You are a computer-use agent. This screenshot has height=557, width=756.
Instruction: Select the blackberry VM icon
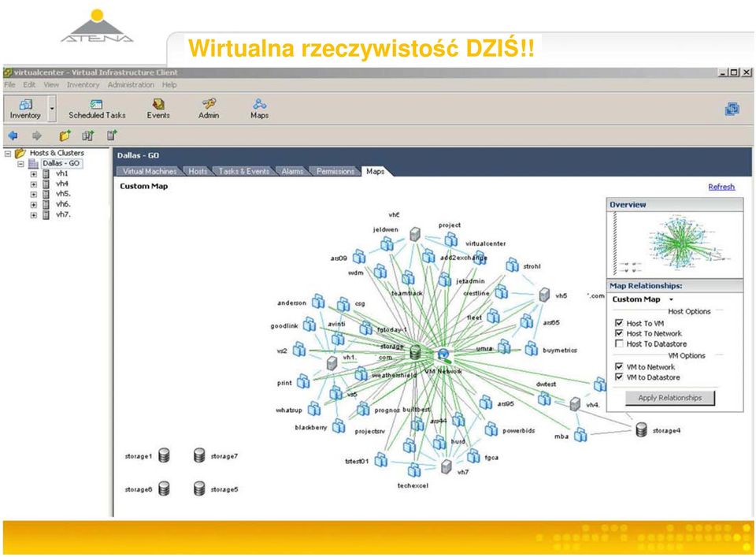tap(339, 426)
